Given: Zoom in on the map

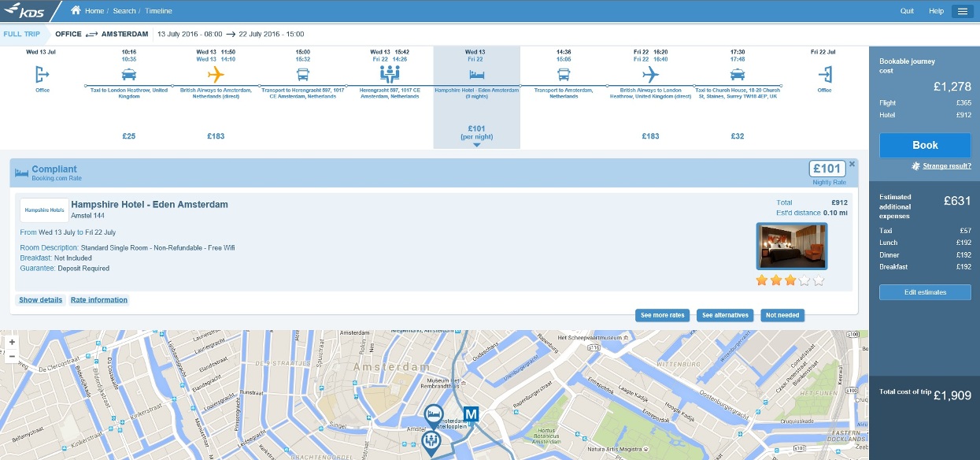Looking at the screenshot, I should [12, 343].
